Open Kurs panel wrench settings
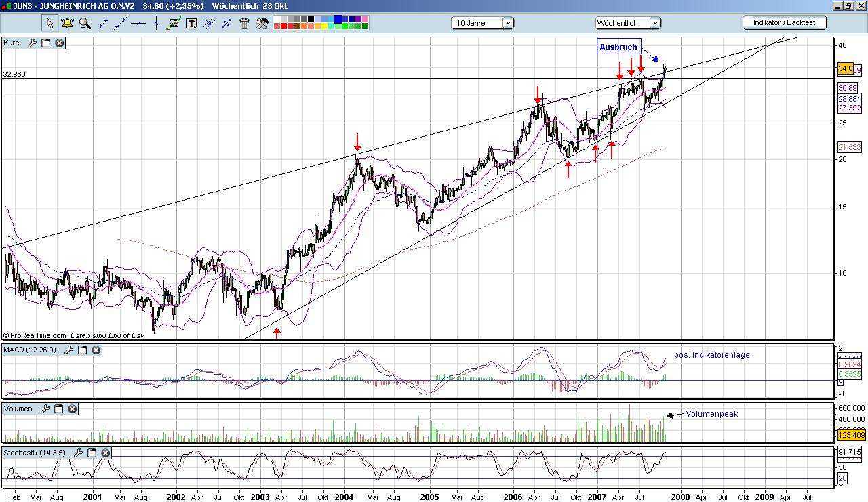 tap(32, 43)
